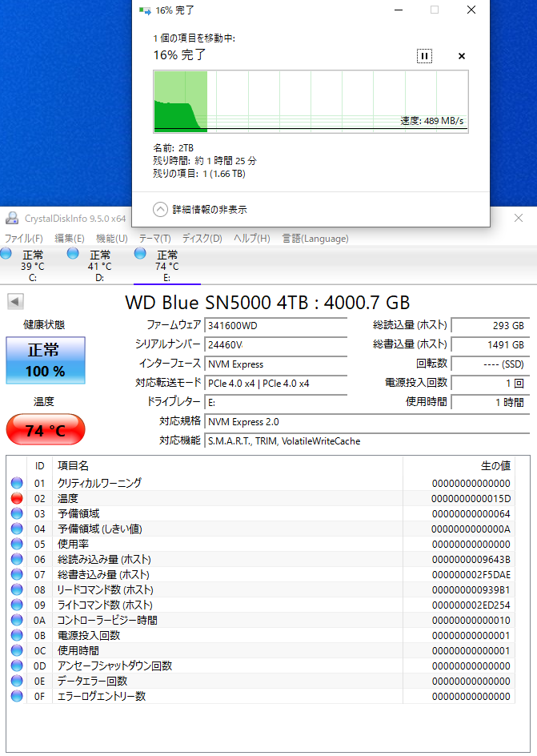Click the transfer speed graph
Screen dimensions: 537x756
click(311, 101)
